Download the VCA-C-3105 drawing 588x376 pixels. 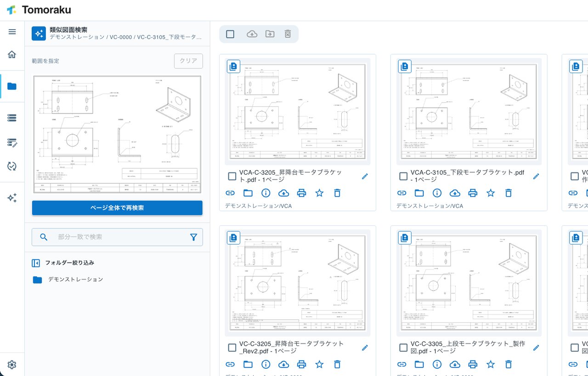(x=455, y=193)
